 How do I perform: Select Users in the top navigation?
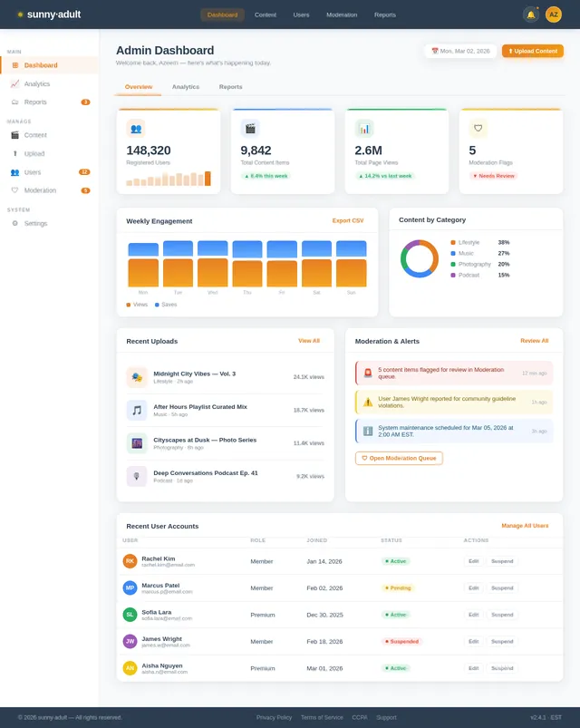coord(301,15)
